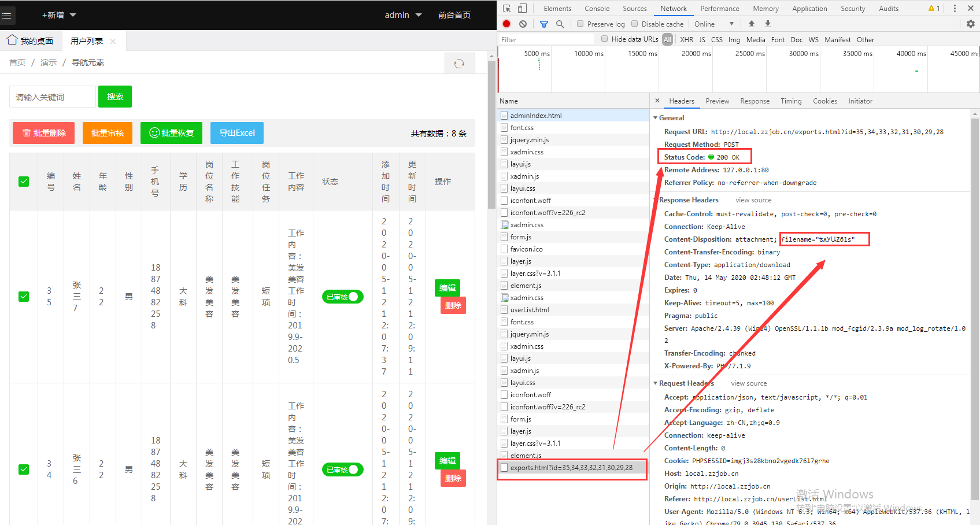Viewport: 980px width, 525px height.
Task: Switch to the Console tab
Action: (x=597, y=8)
